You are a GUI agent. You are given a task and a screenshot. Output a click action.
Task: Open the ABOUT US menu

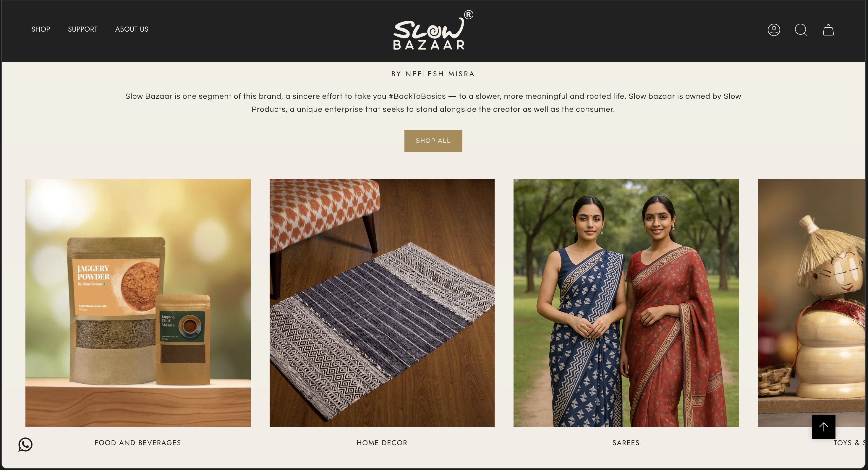pyautogui.click(x=132, y=29)
